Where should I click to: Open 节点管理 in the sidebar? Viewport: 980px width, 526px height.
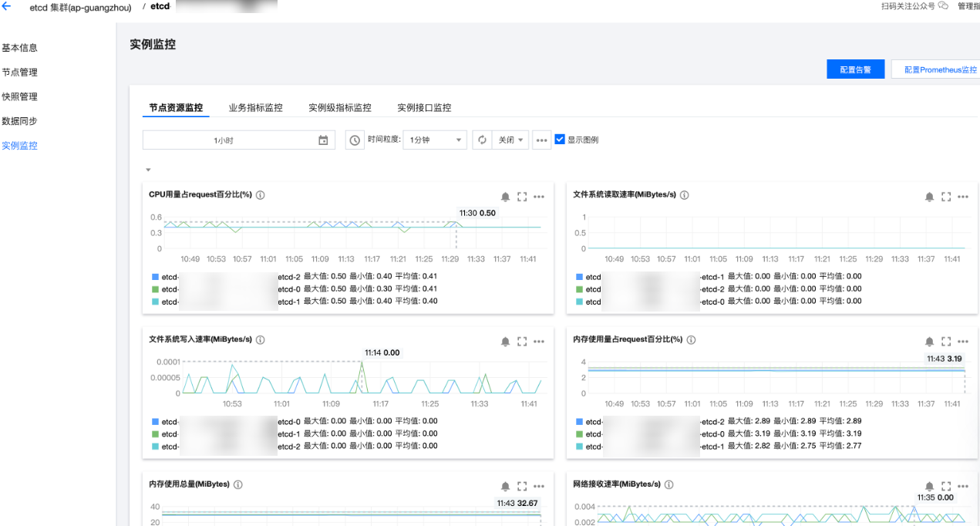point(19,72)
